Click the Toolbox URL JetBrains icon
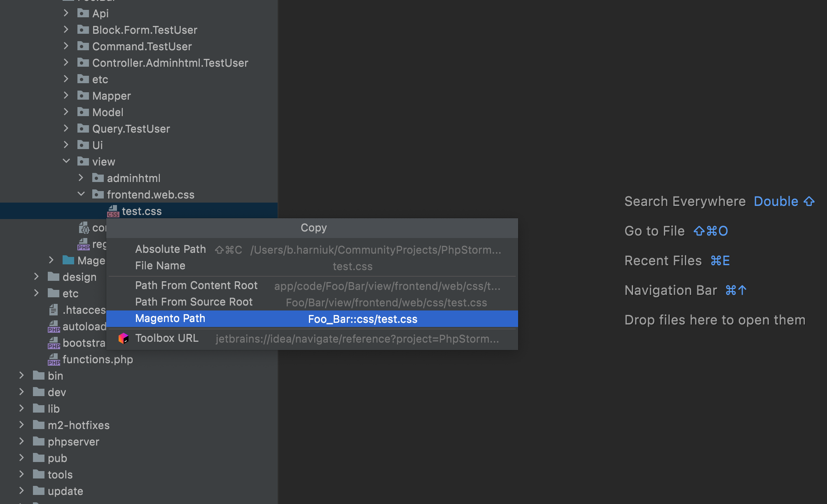The height and width of the screenshot is (504, 827). point(123,338)
